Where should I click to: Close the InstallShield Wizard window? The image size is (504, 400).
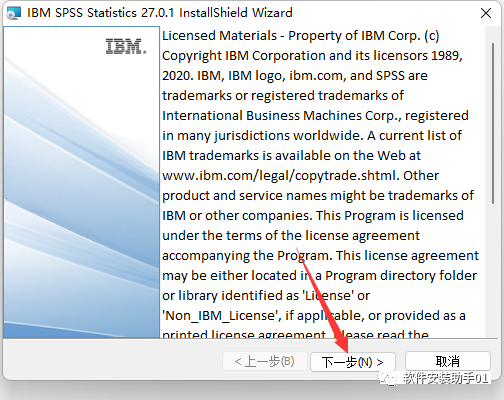[486, 13]
